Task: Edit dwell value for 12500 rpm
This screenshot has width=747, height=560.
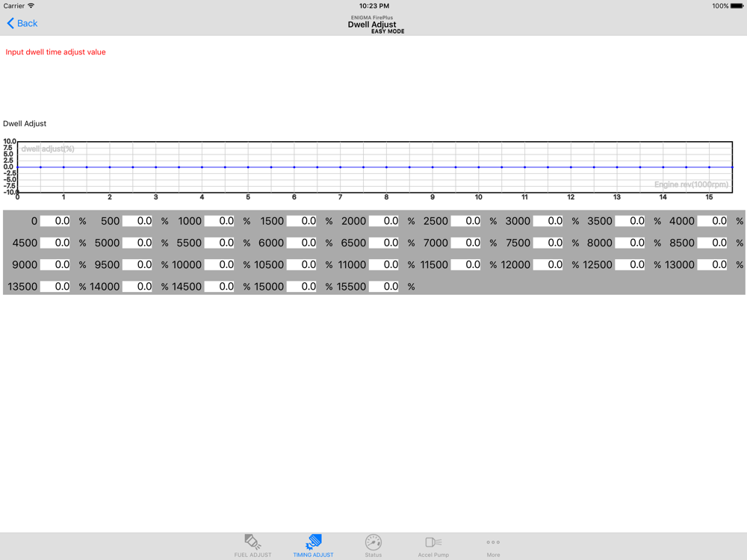Action: [x=630, y=265]
